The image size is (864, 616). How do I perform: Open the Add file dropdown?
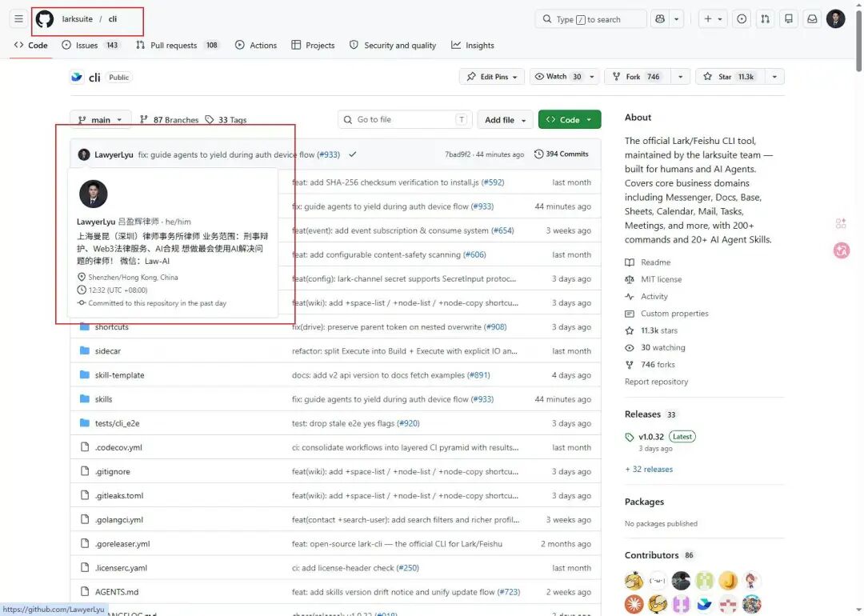[x=505, y=119]
